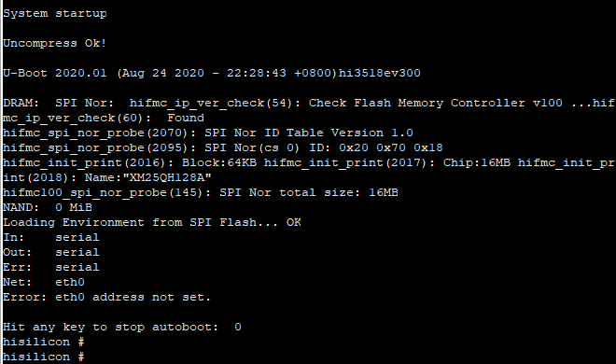Click the 'Net: eth0' line
The image size is (616, 364).
(x=44, y=282)
